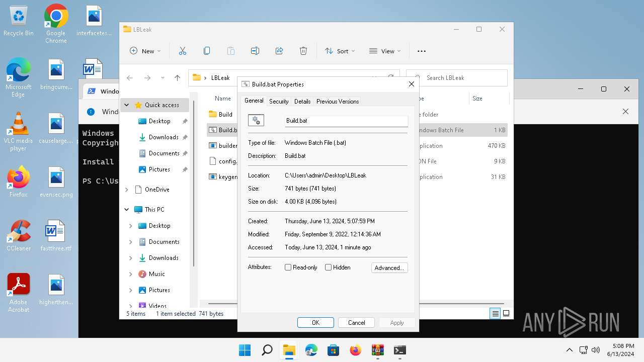Open the See more ellipsis menu

[x=422, y=51]
